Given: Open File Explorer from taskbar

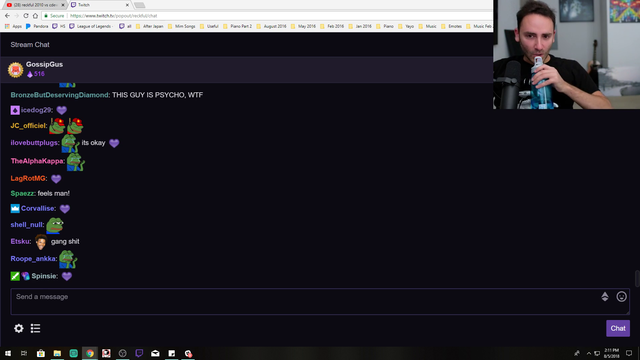Looking at the screenshot, I should click(x=57, y=353).
